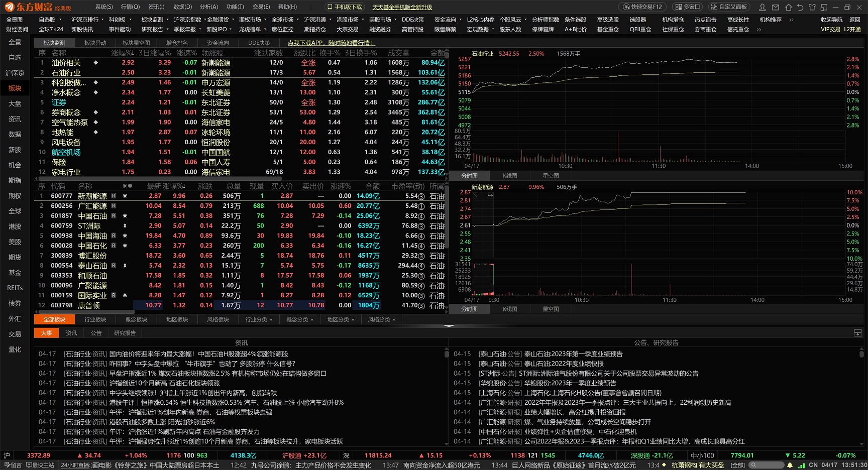Go to the home page icon
The height and width of the screenshot is (470, 868).
point(788,7)
